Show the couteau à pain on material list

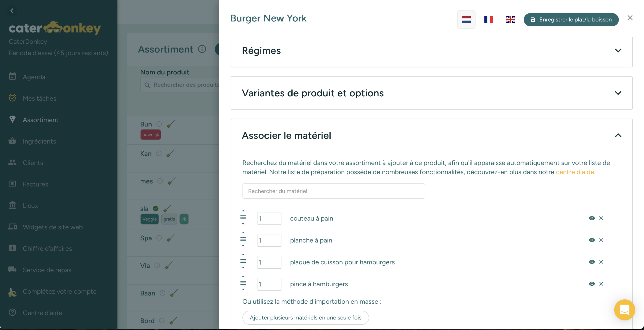(x=591, y=218)
